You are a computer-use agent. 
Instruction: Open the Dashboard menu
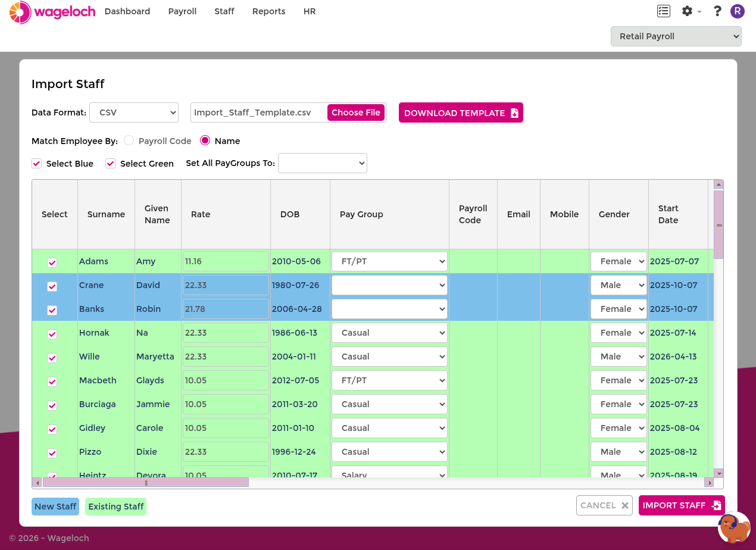127,11
